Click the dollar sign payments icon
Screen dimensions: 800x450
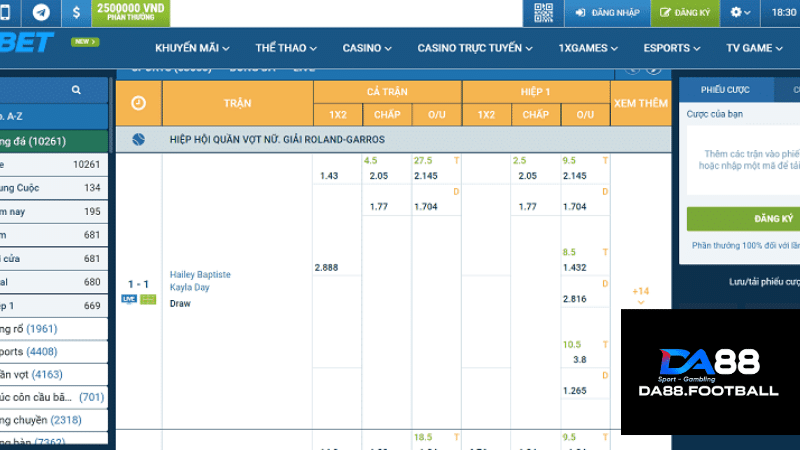pos(77,13)
